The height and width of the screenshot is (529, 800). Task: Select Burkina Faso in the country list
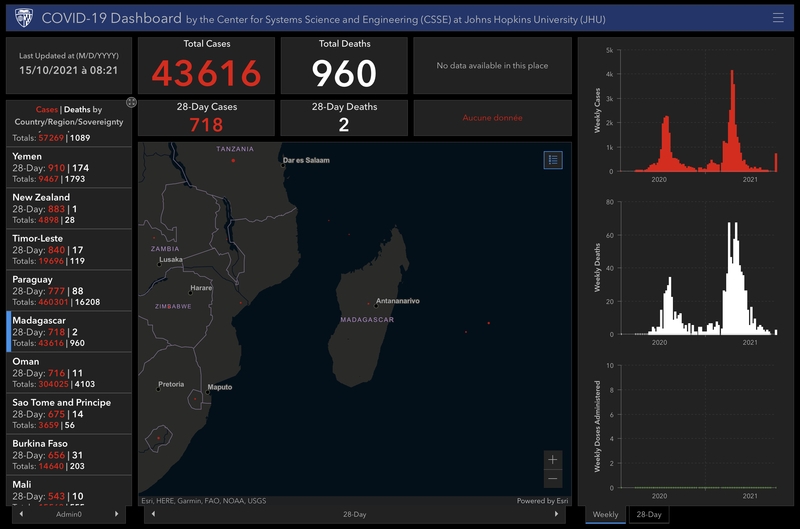coord(68,454)
